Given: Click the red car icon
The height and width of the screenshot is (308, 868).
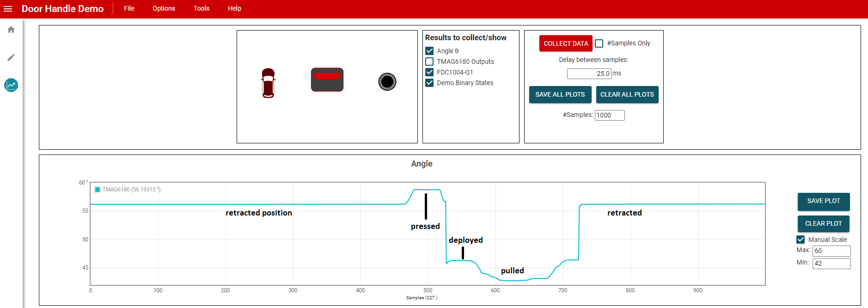Looking at the screenshot, I should [x=268, y=83].
